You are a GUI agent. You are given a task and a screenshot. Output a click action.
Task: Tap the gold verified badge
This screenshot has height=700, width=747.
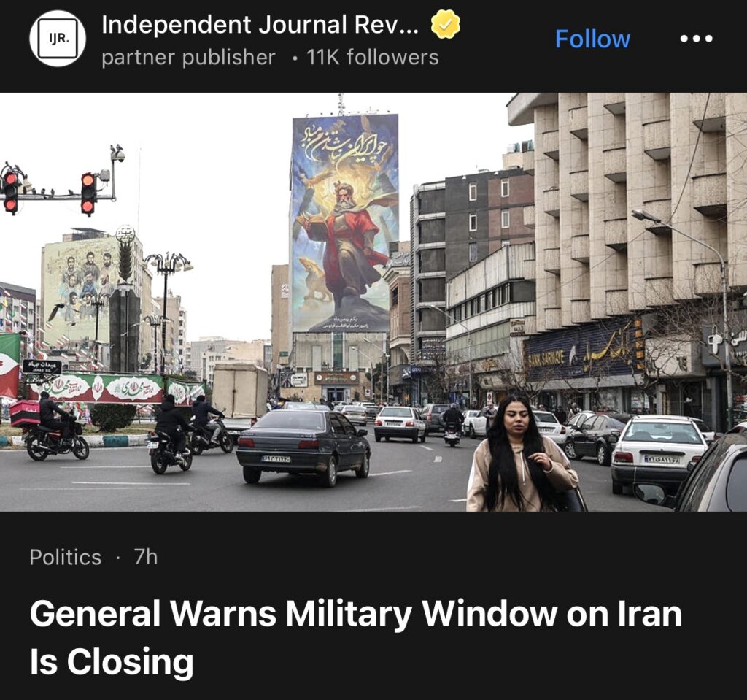446,25
